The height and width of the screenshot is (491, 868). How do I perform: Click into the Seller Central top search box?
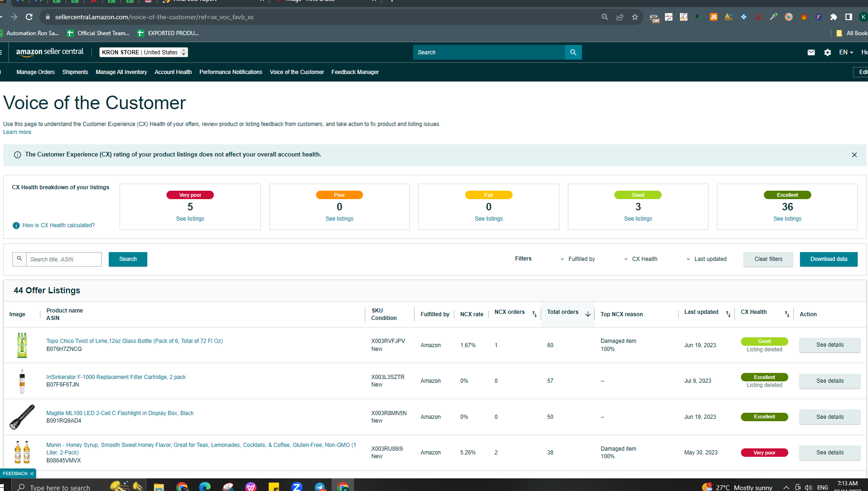pyautogui.click(x=489, y=52)
